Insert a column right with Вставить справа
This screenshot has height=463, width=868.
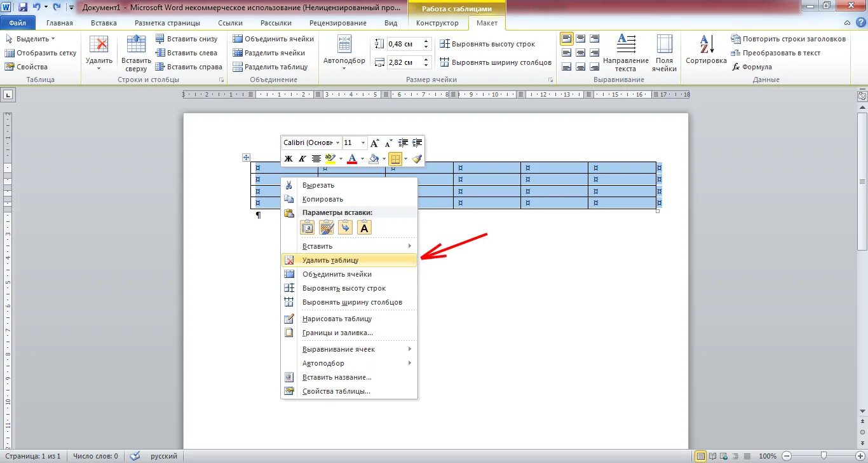pyautogui.click(x=189, y=67)
